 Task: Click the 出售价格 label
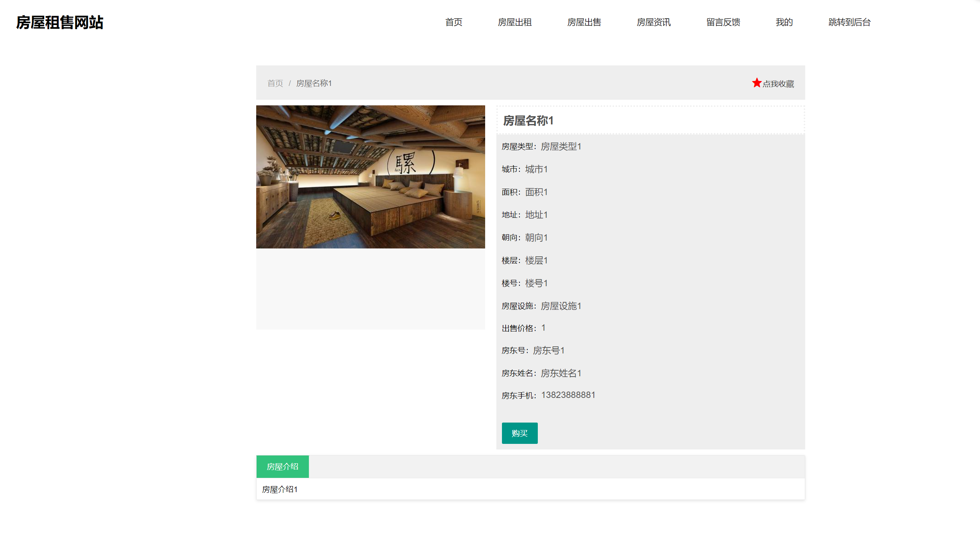(519, 328)
